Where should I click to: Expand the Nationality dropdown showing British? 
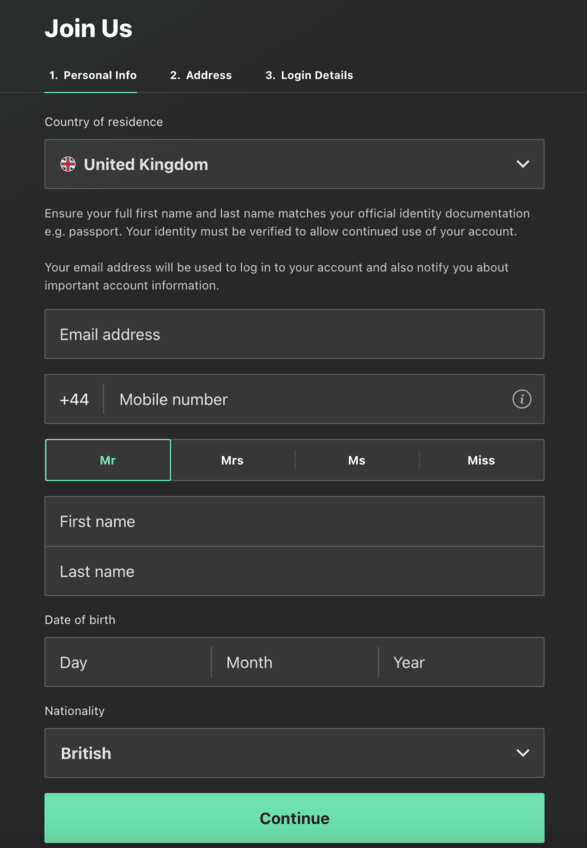tap(294, 753)
